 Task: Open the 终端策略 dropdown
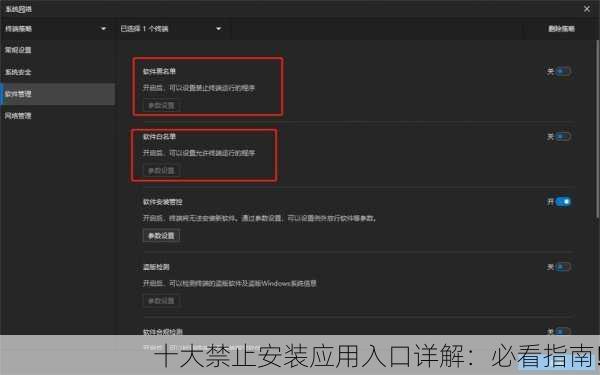pyautogui.click(x=56, y=29)
